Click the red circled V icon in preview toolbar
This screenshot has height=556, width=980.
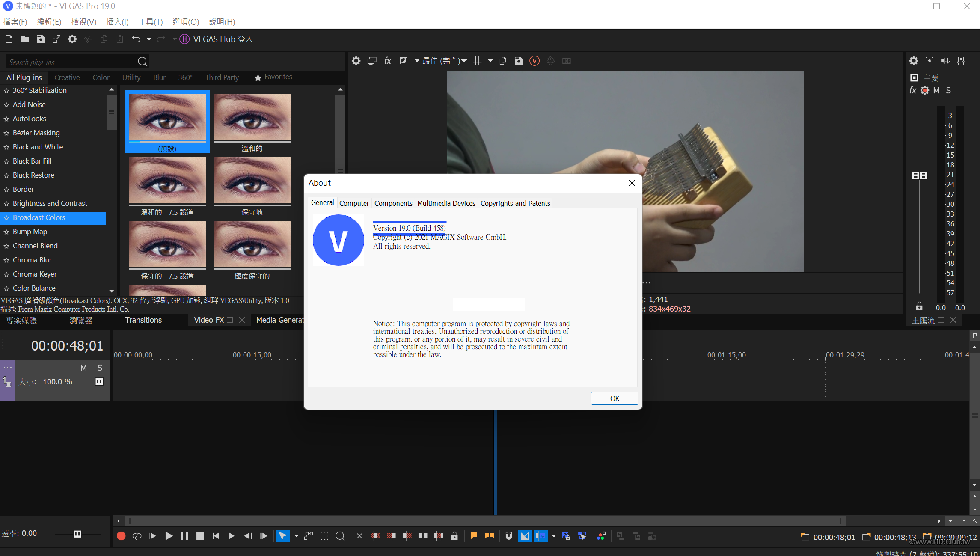[x=535, y=61]
